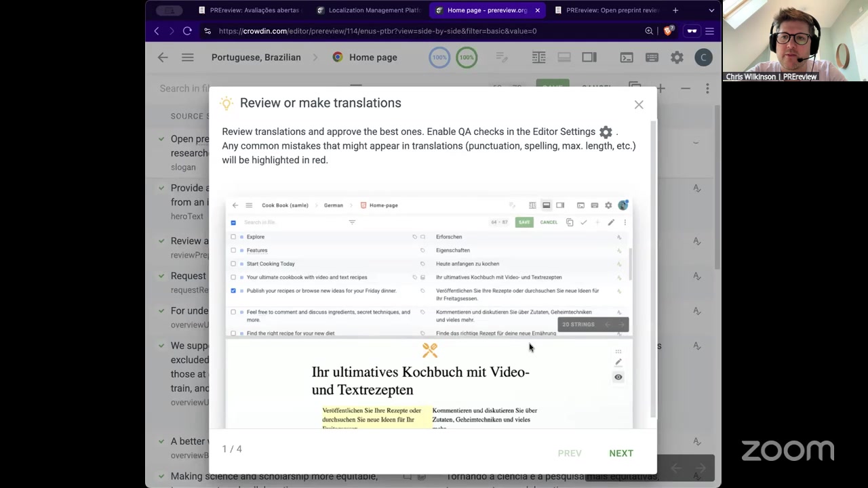Open the user avatar C profile menu

(703, 58)
